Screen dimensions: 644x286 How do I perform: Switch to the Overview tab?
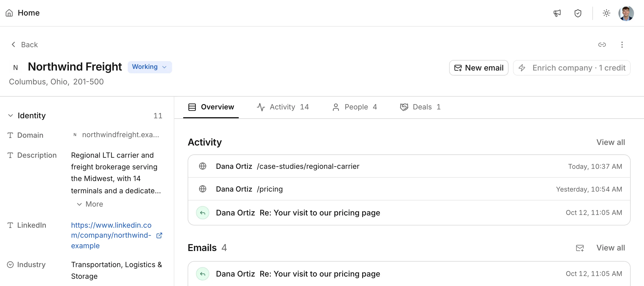211,107
